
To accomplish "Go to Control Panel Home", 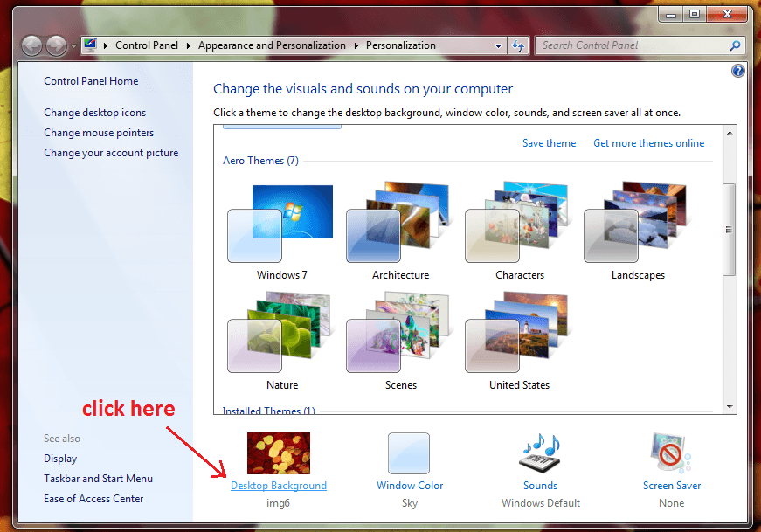I will pos(91,81).
